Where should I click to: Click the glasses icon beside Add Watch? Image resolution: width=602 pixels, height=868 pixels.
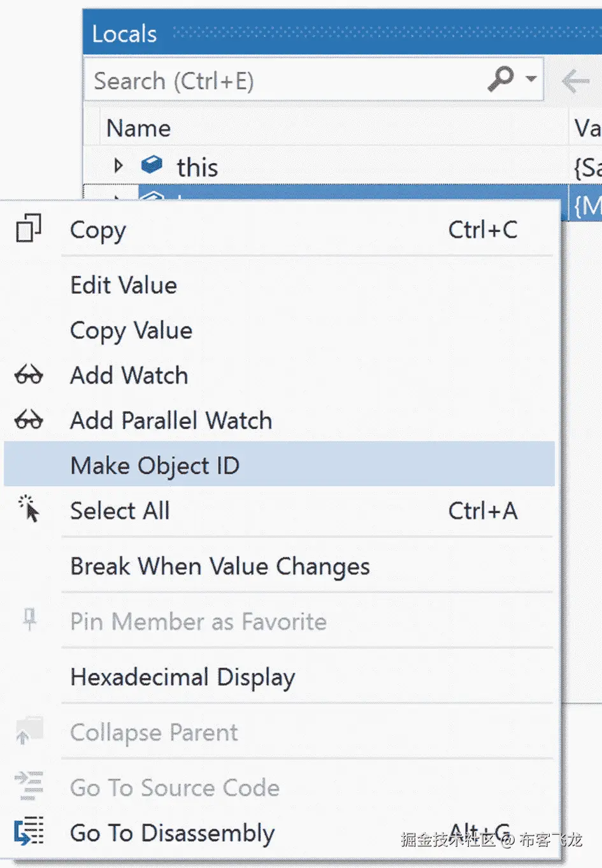[29, 375]
